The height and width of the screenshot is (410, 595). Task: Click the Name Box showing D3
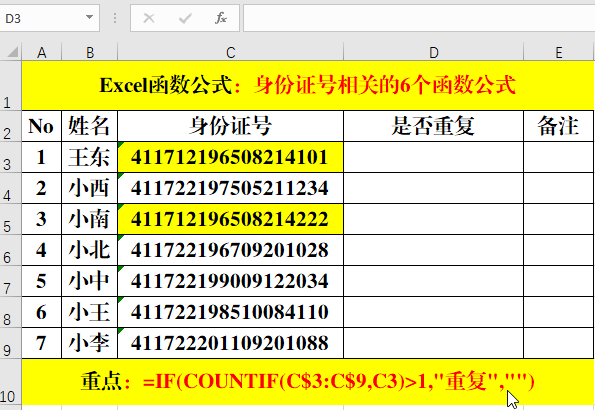tap(49, 18)
